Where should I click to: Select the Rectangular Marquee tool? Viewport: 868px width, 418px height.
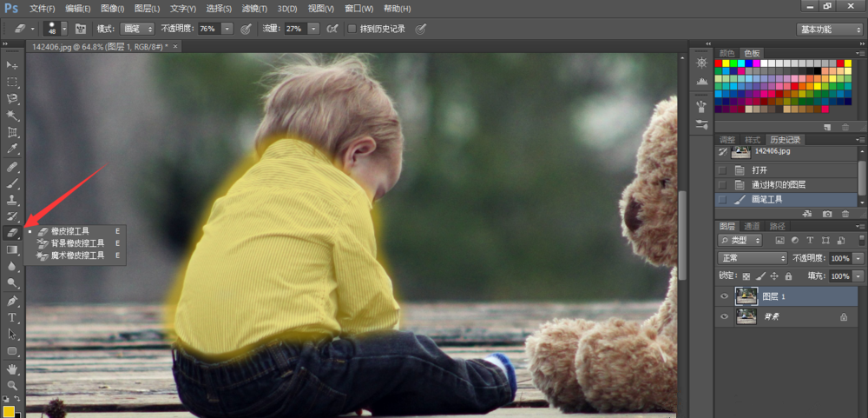[x=11, y=82]
